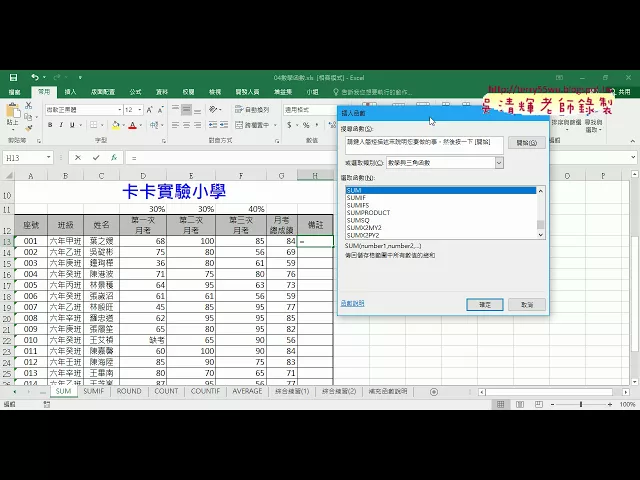This screenshot has height=480, width=640.
Task: Open the Font group dialog launcher
Action: click(x=164, y=141)
